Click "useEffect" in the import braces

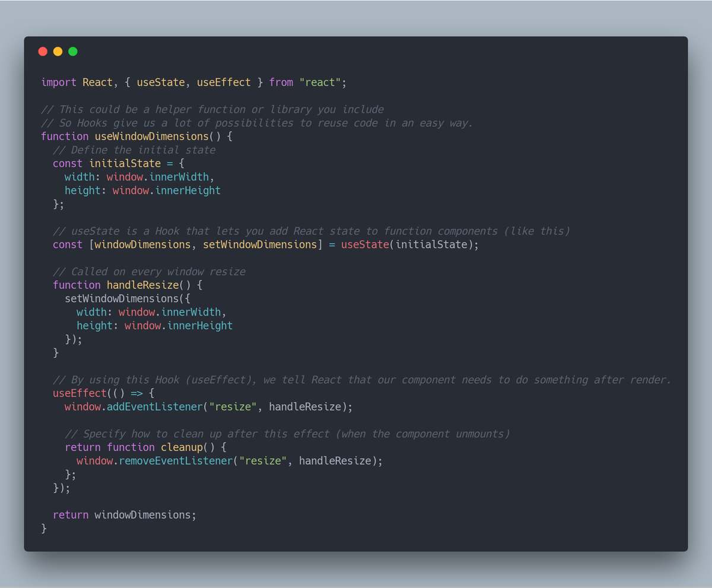(x=224, y=82)
